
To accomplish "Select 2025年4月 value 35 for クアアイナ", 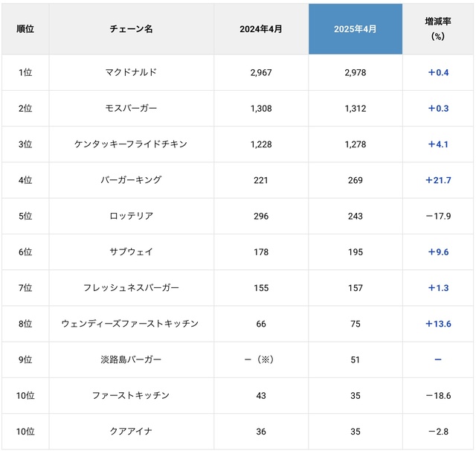I will (356, 432).
